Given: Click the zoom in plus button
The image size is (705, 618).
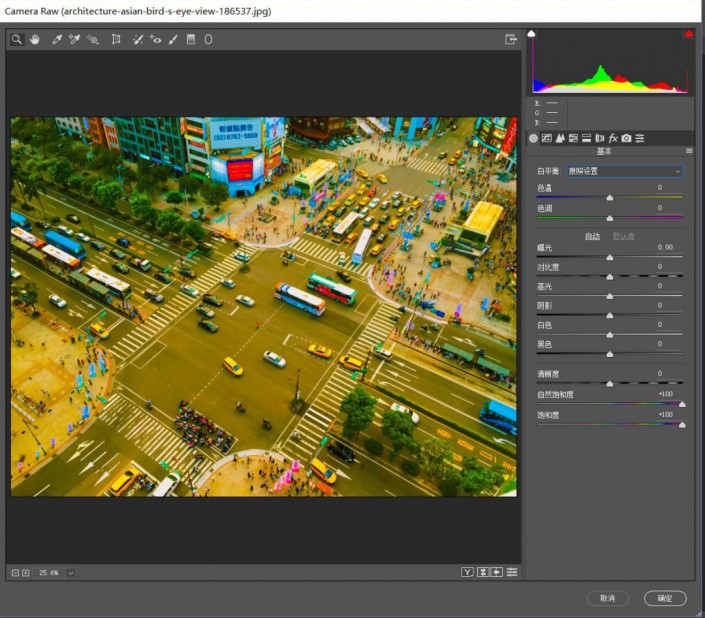Looking at the screenshot, I should point(26,573).
